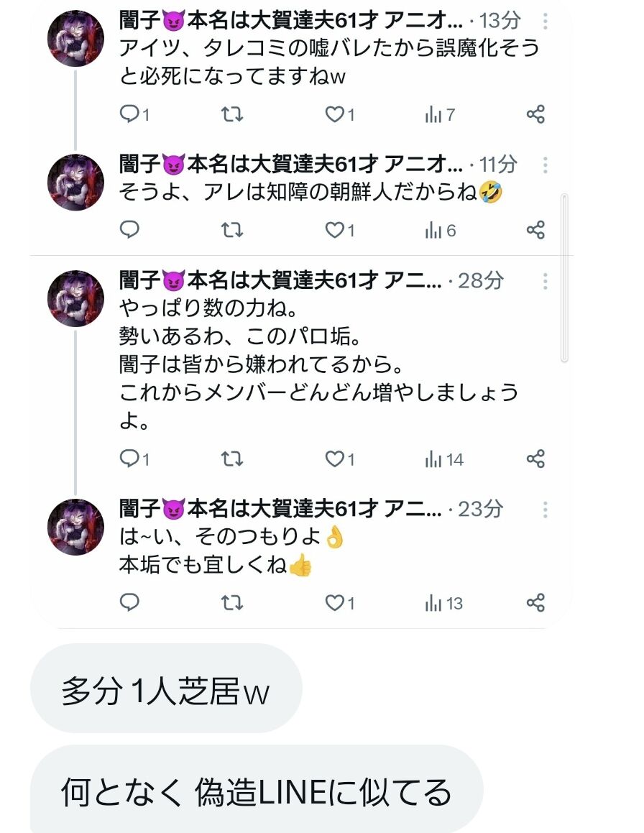This screenshot has width=644, height=833.
Task: Like the 13分 tweet
Action: 339,114
